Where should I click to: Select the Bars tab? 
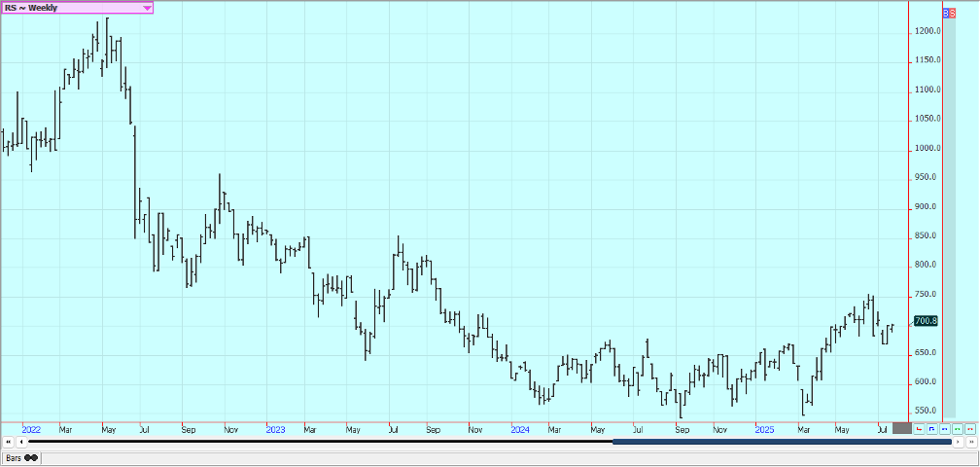pos(21,458)
